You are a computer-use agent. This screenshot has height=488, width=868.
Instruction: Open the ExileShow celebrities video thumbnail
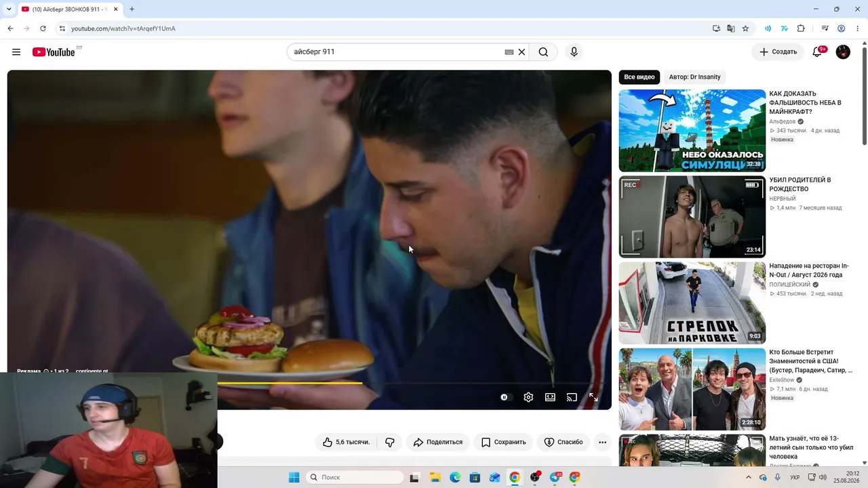[x=692, y=389]
